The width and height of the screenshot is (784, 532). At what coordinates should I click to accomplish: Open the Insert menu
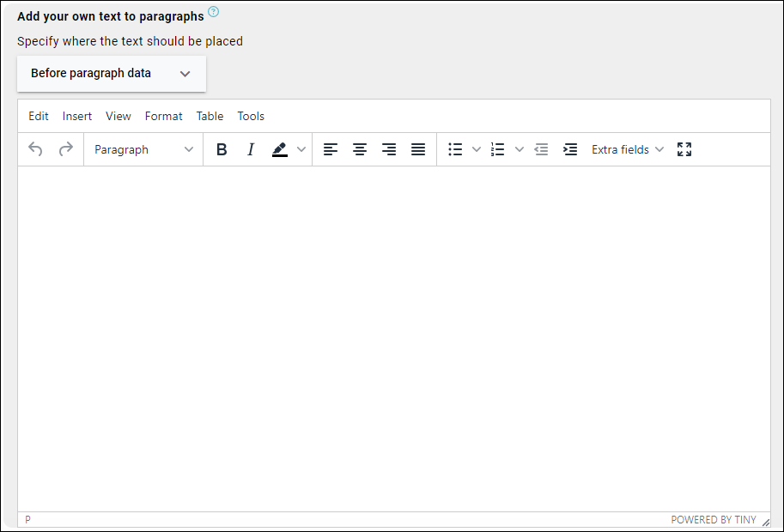pos(77,116)
